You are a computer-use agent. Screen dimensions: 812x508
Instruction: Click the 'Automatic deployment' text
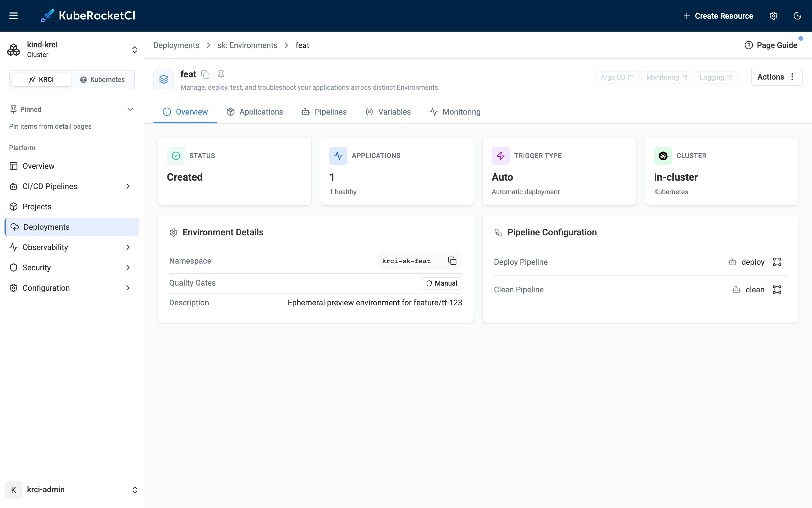point(526,192)
